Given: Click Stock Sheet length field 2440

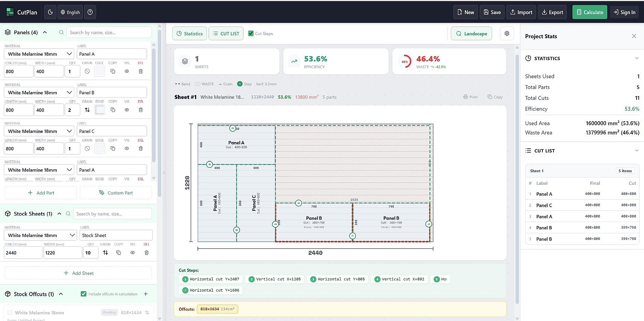Looking at the screenshot, I should point(23,253).
